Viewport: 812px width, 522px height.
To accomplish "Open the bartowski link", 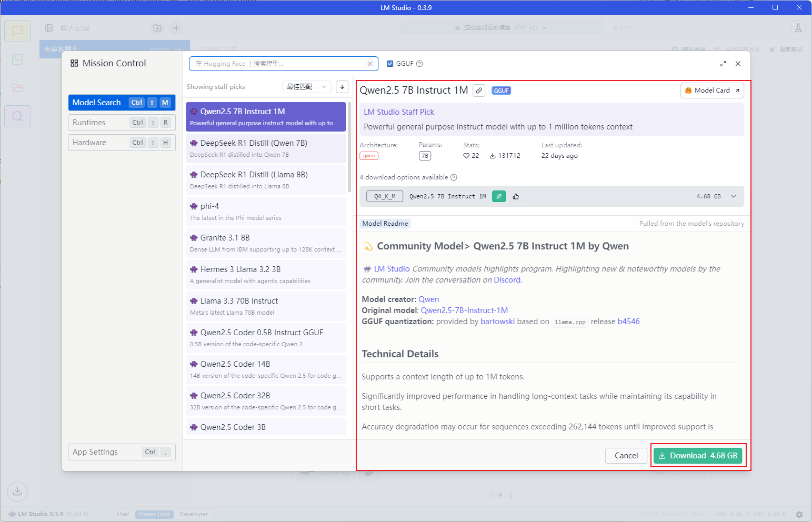I will [497, 322].
